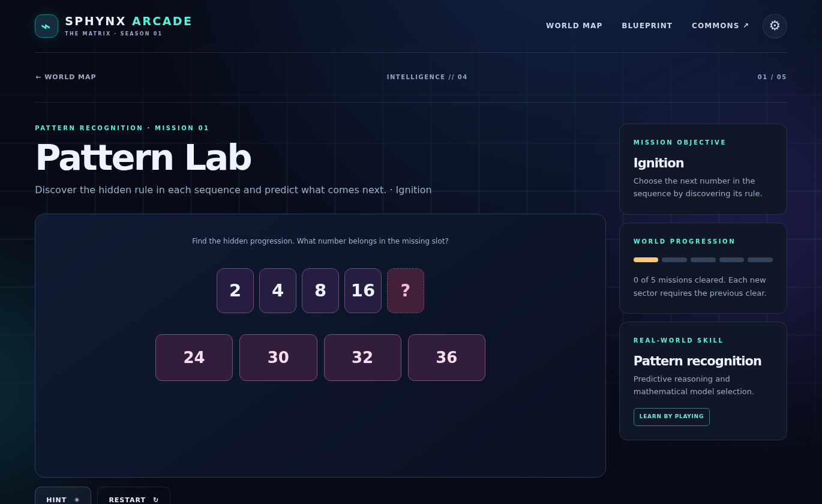Choose answer 32

pyautogui.click(x=362, y=358)
